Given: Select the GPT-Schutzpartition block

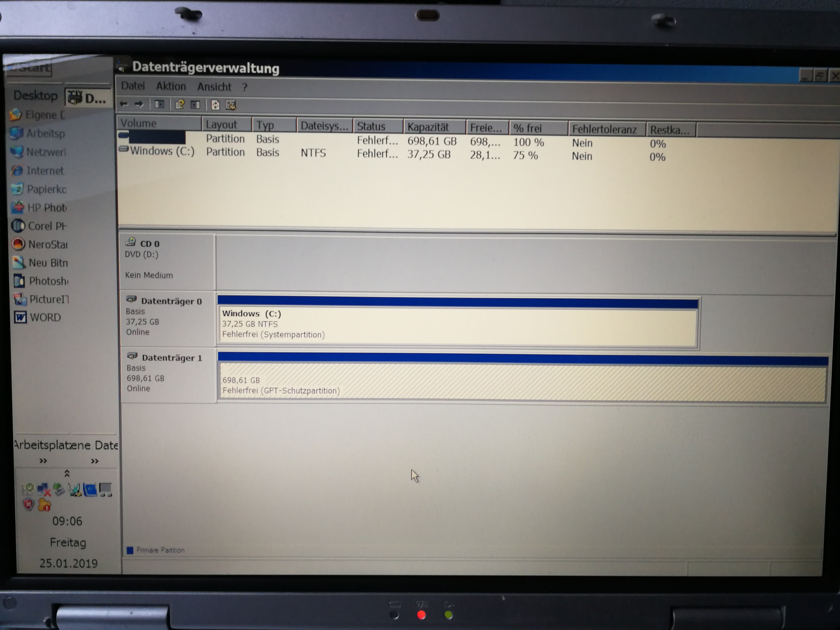Looking at the screenshot, I should (523, 377).
